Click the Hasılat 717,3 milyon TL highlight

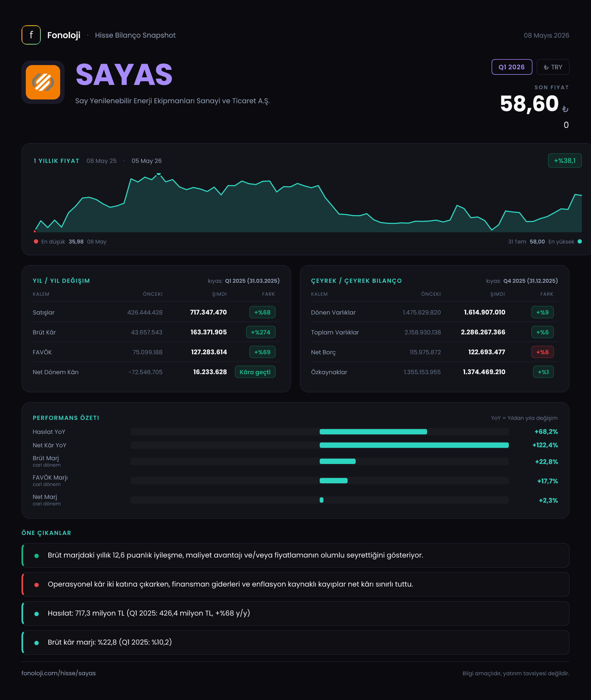coord(295,613)
